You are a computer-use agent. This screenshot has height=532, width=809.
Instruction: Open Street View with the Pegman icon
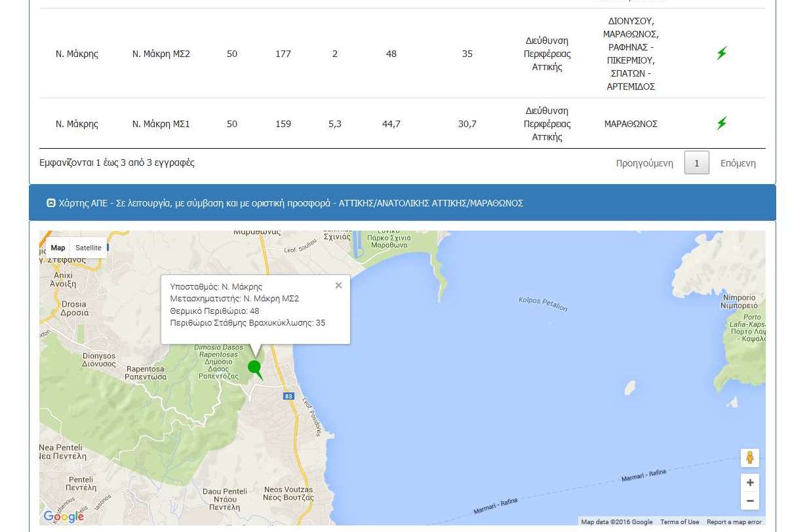click(x=750, y=458)
